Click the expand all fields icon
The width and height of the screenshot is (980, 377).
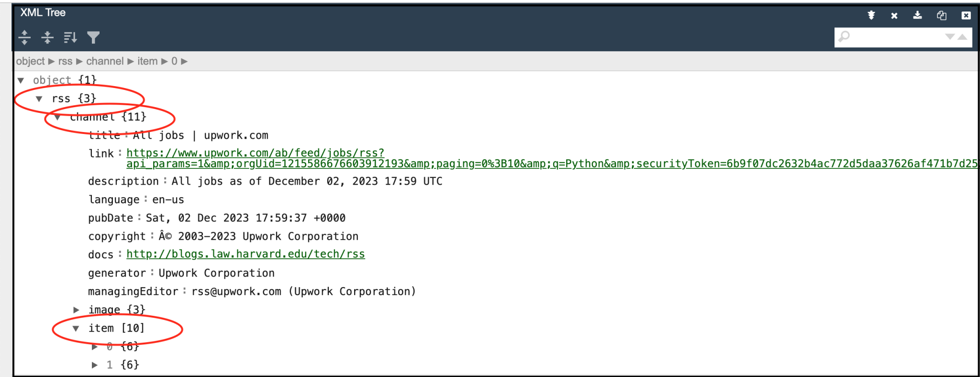[x=24, y=37]
